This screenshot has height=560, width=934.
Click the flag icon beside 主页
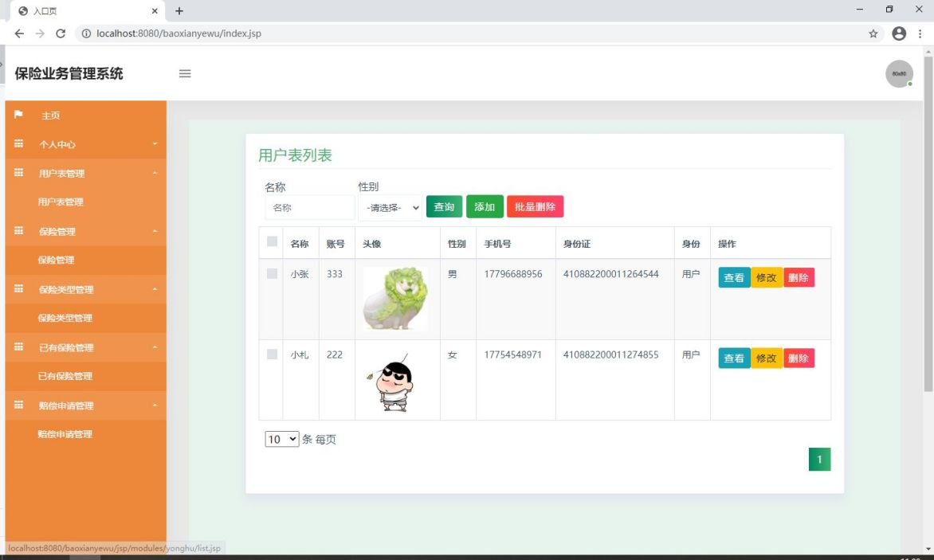tap(18, 114)
